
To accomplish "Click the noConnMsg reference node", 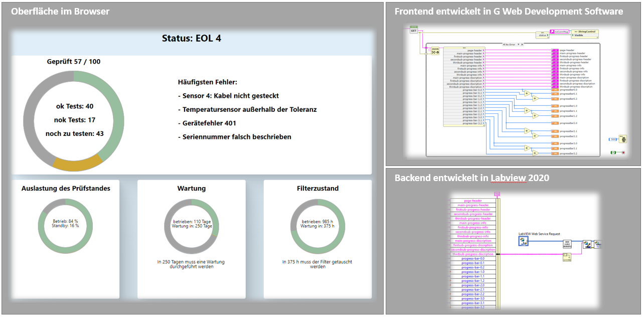I will (559, 32).
